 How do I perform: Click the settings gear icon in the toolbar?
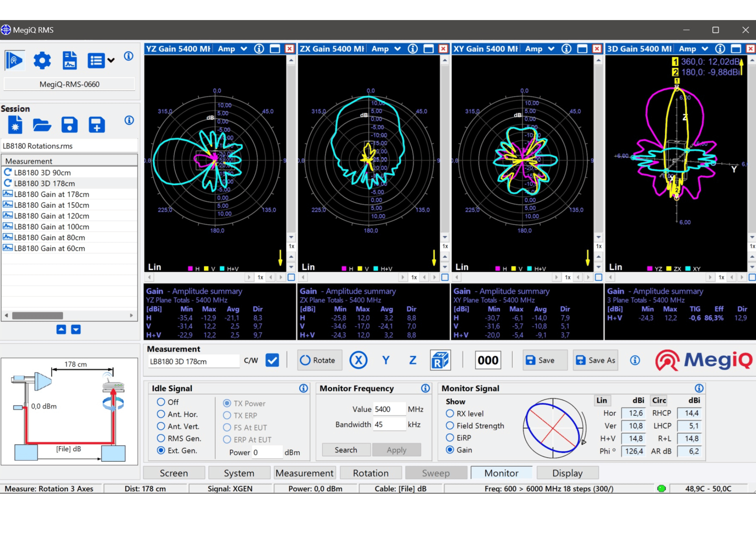point(42,61)
